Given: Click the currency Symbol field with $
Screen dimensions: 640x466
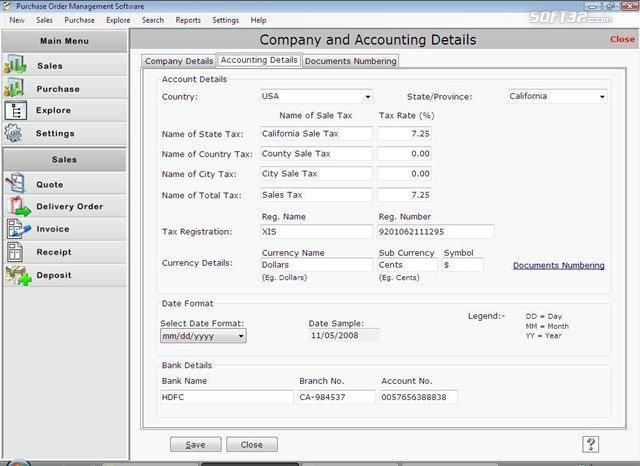Looking at the screenshot, I should 463,265.
